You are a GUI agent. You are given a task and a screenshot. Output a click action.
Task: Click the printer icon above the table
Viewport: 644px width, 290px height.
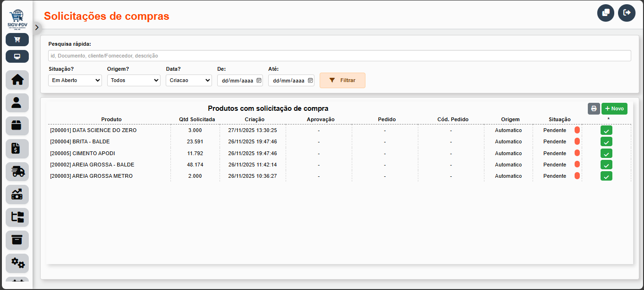coord(593,108)
